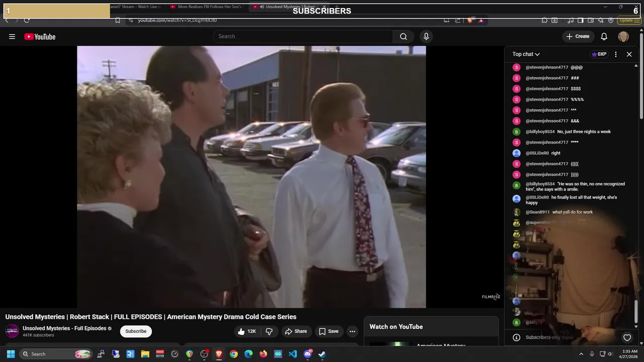Click the live chat scrollbar up arrow
This screenshot has width=644, height=362.
click(x=636, y=66)
